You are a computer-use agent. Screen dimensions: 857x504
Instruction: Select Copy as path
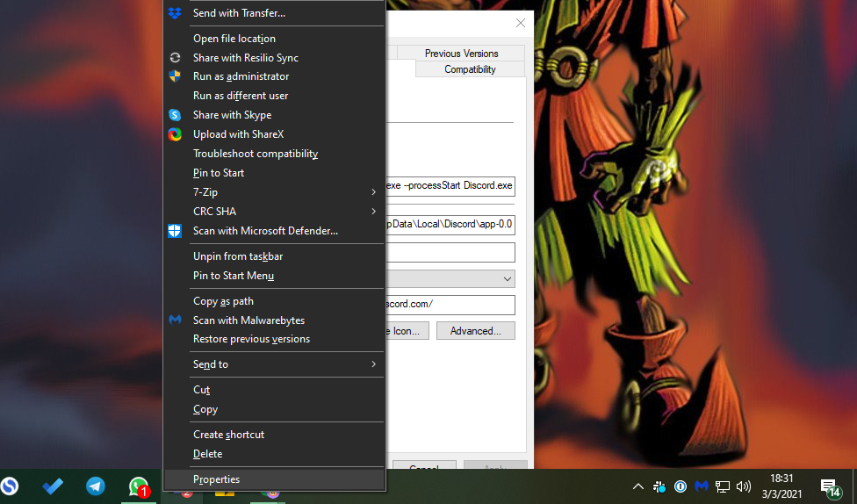tap(274, 301)
